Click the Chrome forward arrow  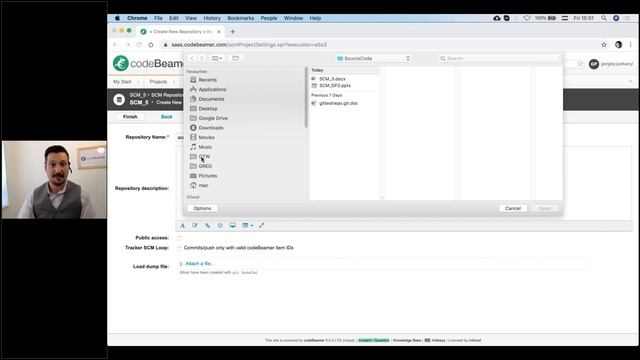(x=127, y=45)
